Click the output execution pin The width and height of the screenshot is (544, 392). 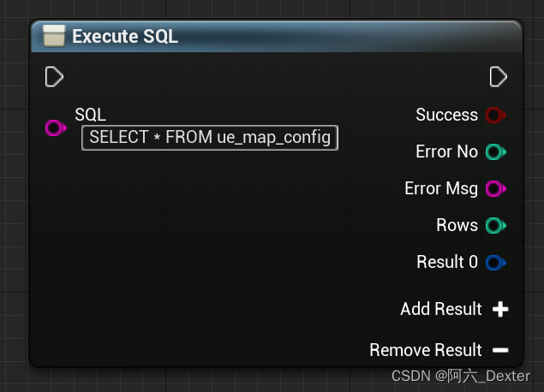(498, 77)
